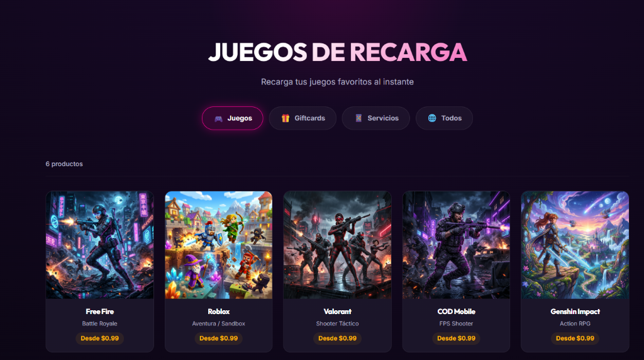Show all products with Todos tab
Viewport: 644px width, 360px height.
pyautogui.click(x=444, y=118)
